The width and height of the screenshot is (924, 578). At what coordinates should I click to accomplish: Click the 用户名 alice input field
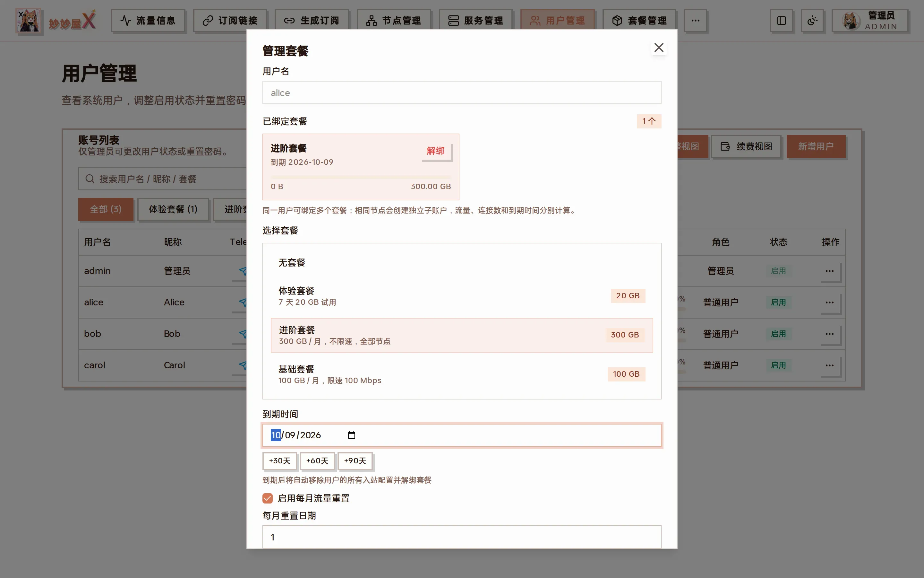(462, 92)
